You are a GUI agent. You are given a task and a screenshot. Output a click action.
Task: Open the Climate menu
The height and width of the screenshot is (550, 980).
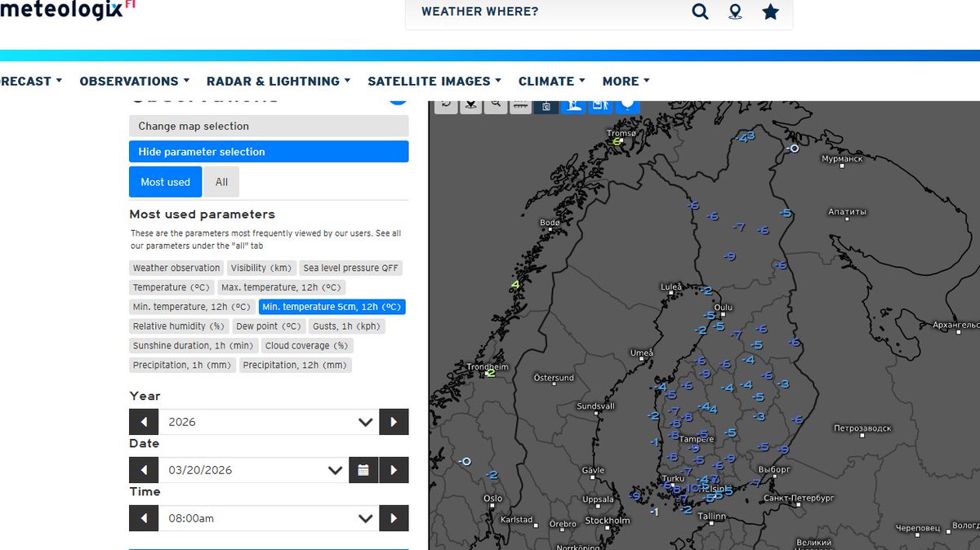pyautogui.click(x=552, y=81)
